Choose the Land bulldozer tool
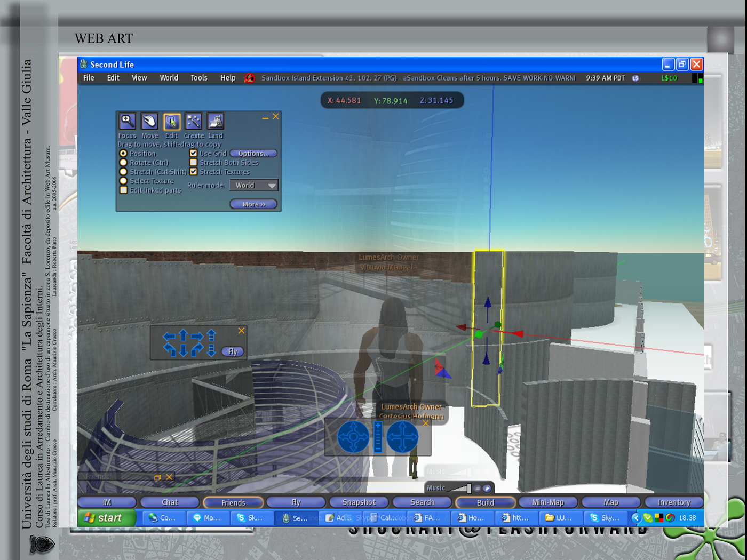747x560 pixels. coord(216,122)
